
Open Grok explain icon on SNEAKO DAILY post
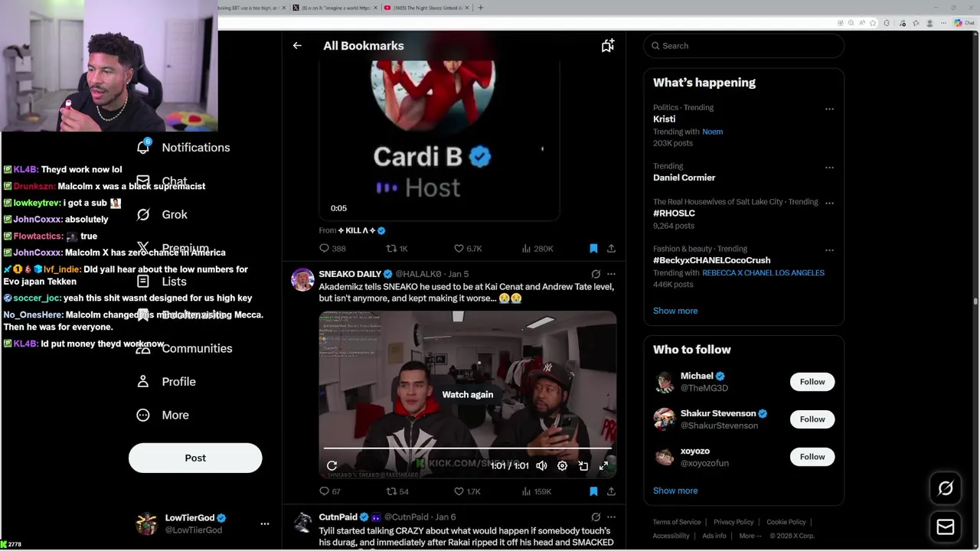click(596, 274)
